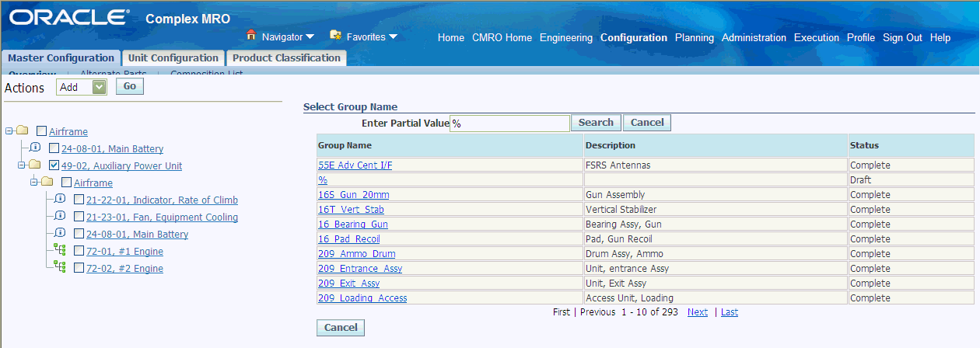The image size is (980, 348).
Task: Switch to Unit Configuration tab
Action: 173,58
